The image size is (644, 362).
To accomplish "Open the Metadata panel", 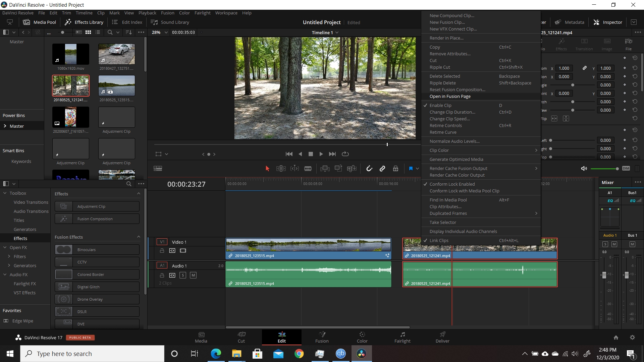I will click(x=570, y=22).
